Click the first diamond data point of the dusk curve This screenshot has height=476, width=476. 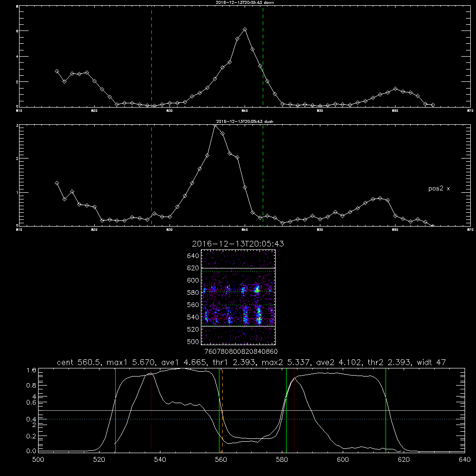click(x=57, y=183)
